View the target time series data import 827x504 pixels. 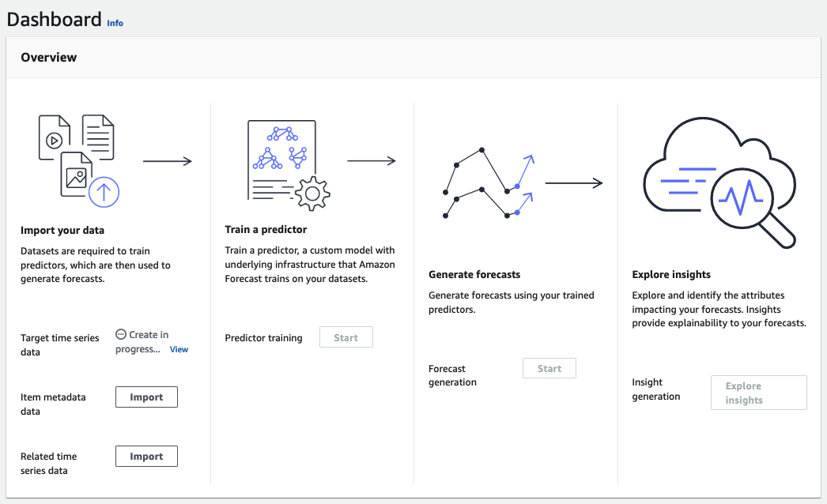pyautogui.click(x=179, y=349)
